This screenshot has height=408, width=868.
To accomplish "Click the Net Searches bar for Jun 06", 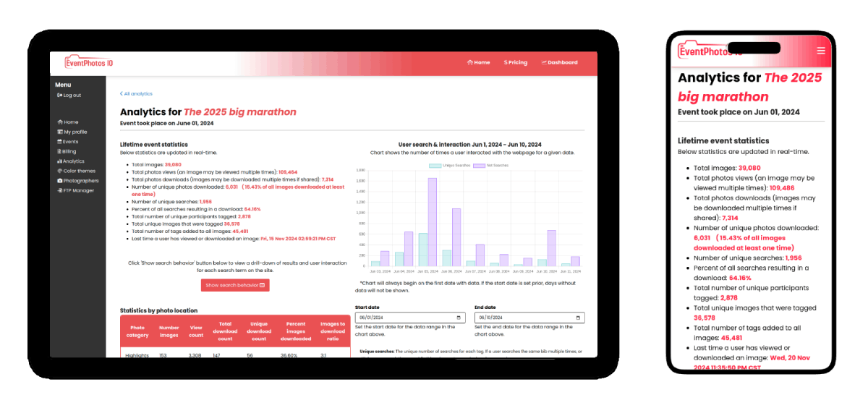I will pyautogui.click(x=456, y=237).
